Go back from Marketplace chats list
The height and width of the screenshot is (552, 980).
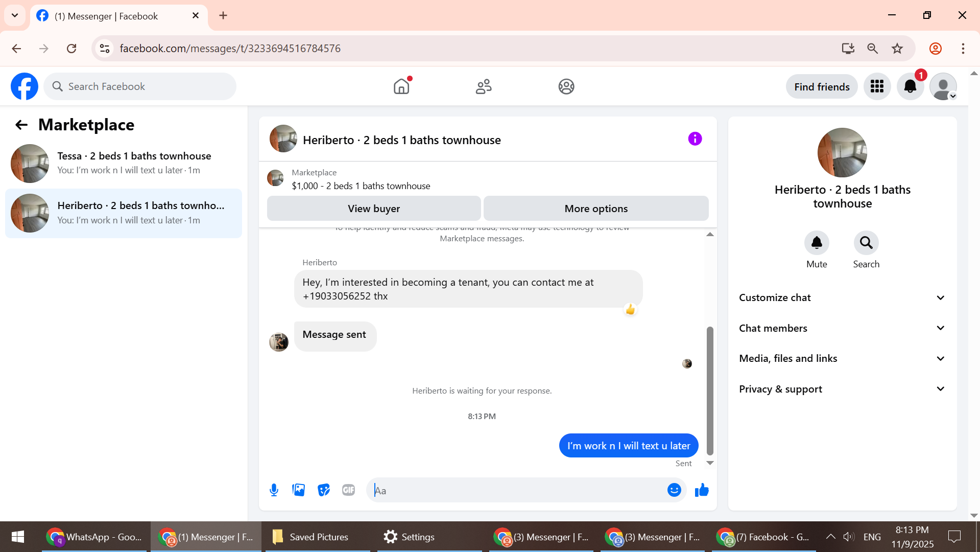[x=21, y=125]
